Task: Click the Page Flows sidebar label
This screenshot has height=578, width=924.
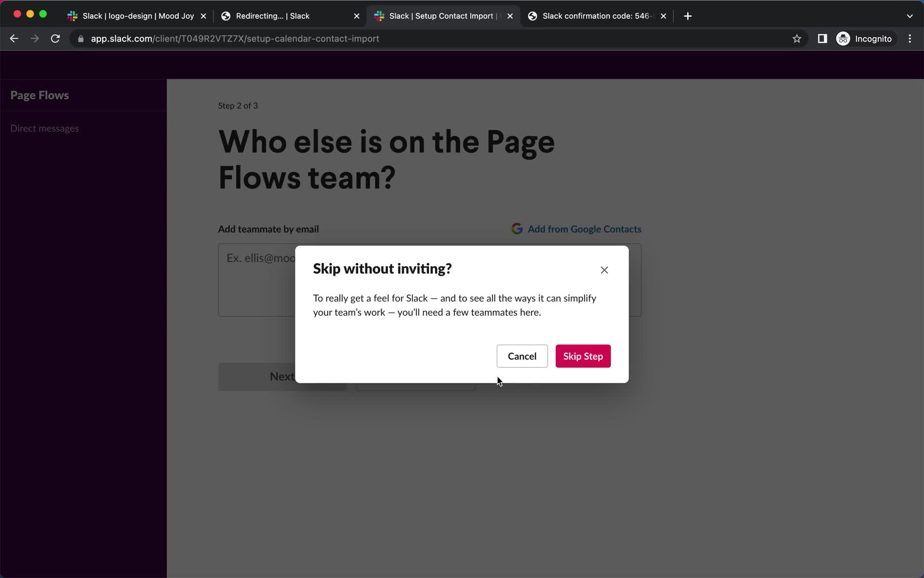Action: 39,94
